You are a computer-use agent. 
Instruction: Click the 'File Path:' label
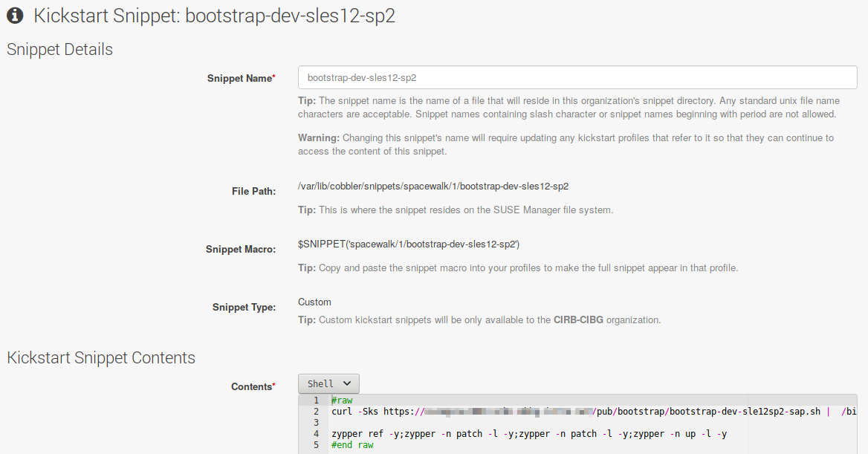[x=253, y=191]
